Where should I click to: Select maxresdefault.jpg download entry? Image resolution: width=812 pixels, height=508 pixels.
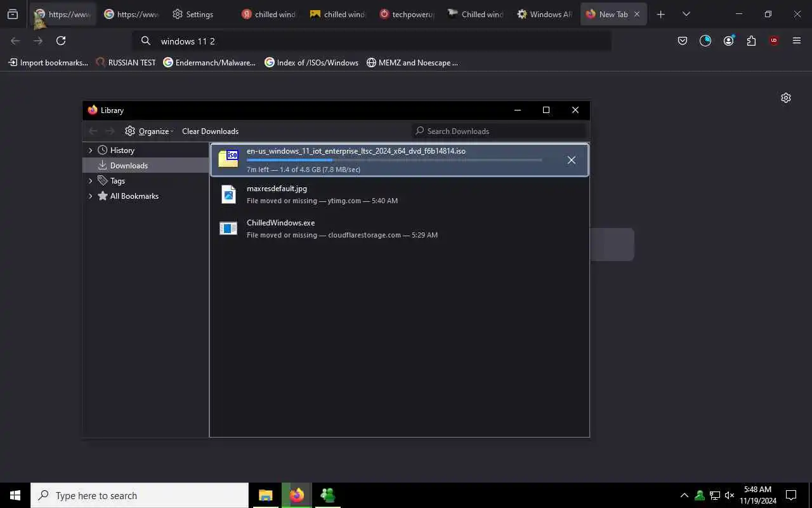click(x=399, y=194)
